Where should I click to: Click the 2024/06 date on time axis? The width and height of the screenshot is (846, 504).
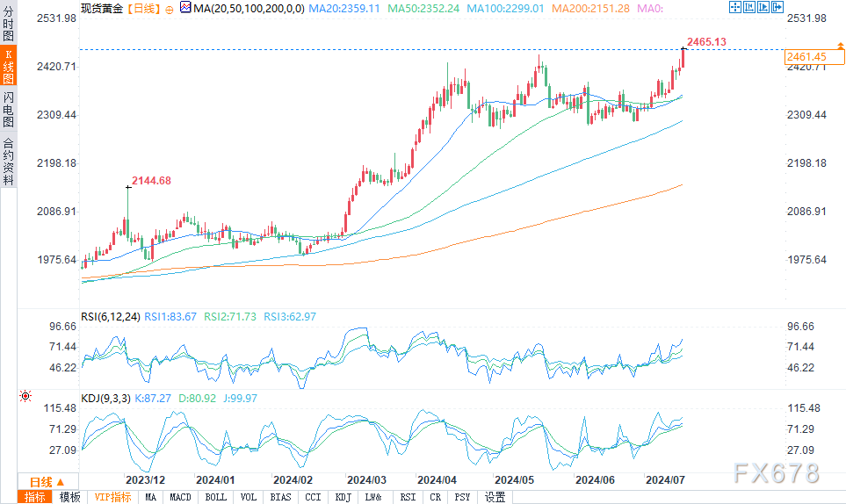[x=595, y=479]
